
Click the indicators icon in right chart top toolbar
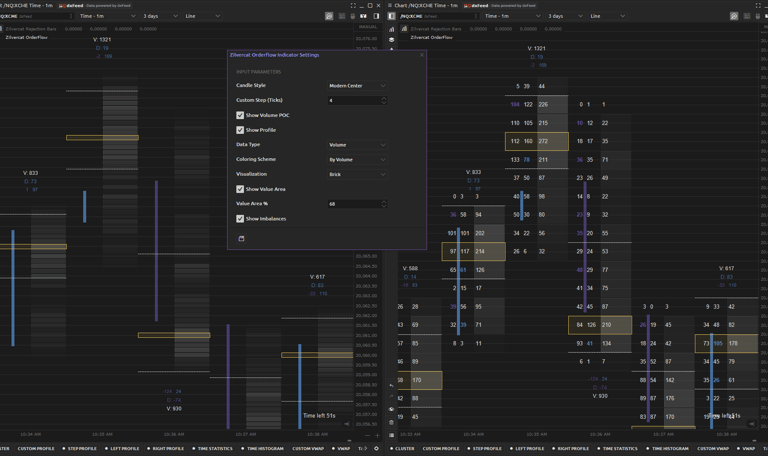(x=734, y=16)
